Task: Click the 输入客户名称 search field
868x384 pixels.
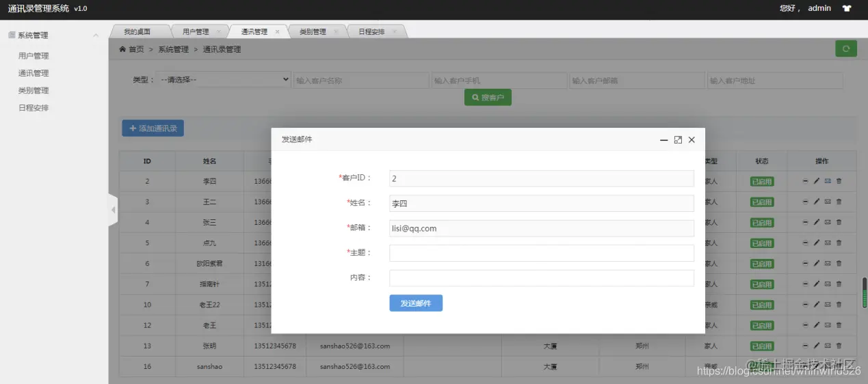Action: pyautogui.click(x=361, y=81)
